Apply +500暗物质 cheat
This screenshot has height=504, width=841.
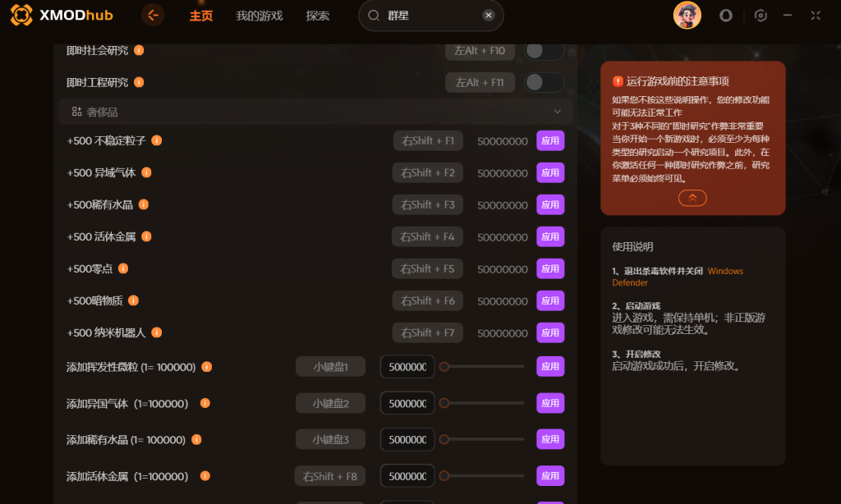coord(550,300)
